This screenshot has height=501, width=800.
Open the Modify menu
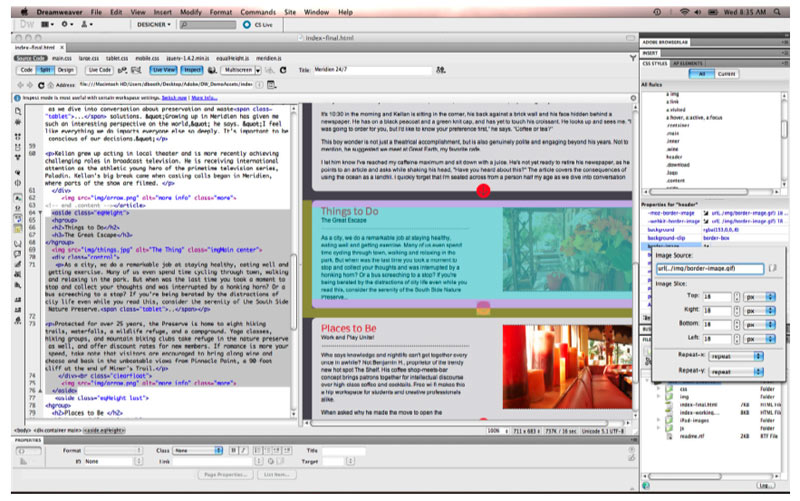coord(190,12)
